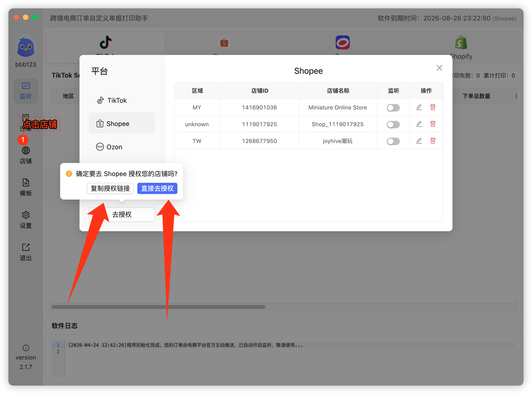
Task: Click the 直接去授权 button
Action: point(157,188)
